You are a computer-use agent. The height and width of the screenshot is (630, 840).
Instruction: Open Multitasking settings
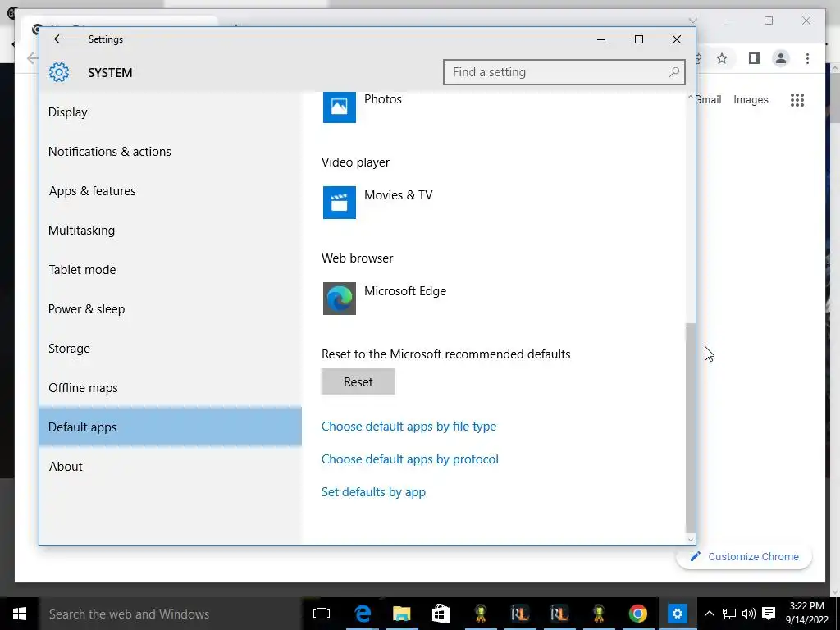click(x=171, y=231)
